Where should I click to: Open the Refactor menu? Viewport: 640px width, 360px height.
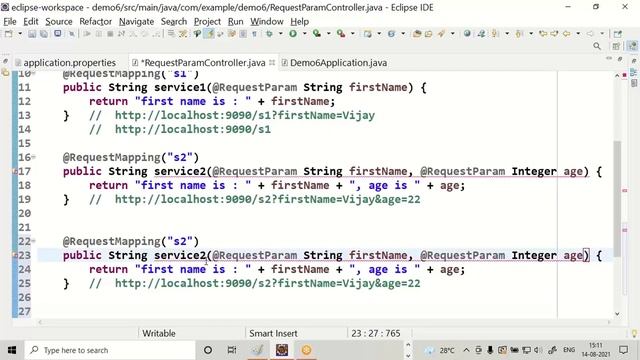point(96,22)
